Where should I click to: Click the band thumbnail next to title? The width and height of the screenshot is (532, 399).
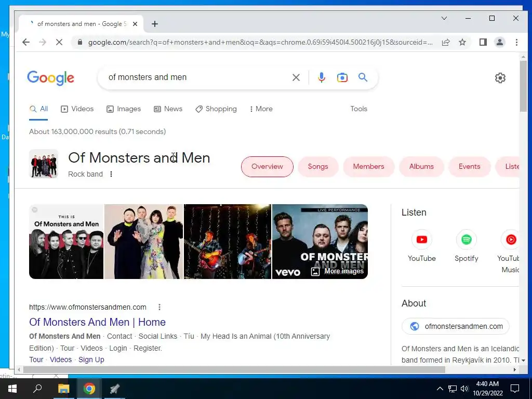(x=44, y=164)
